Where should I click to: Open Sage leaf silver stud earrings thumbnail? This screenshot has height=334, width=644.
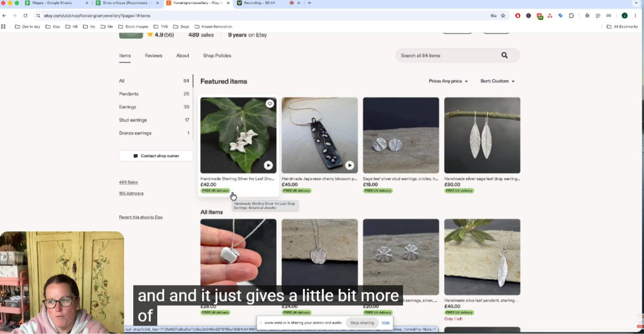401,135
